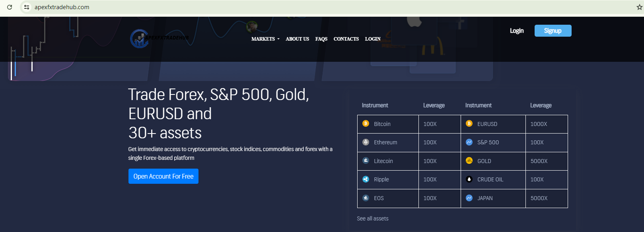Select the JAPAN instrument name
644x232 pixels.
[485, 198]
